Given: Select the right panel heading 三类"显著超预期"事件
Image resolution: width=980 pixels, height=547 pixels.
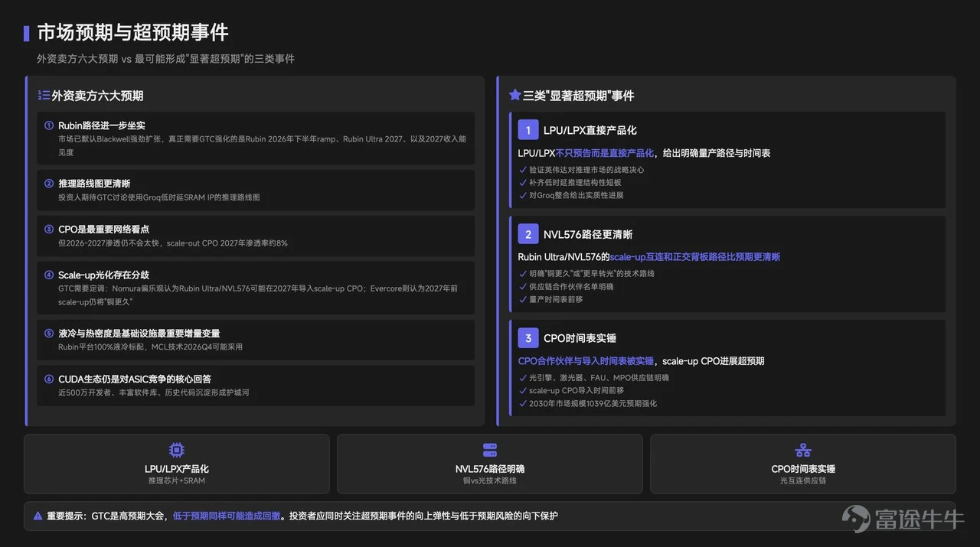Looking at the screenshot, I should coord(578,96).
